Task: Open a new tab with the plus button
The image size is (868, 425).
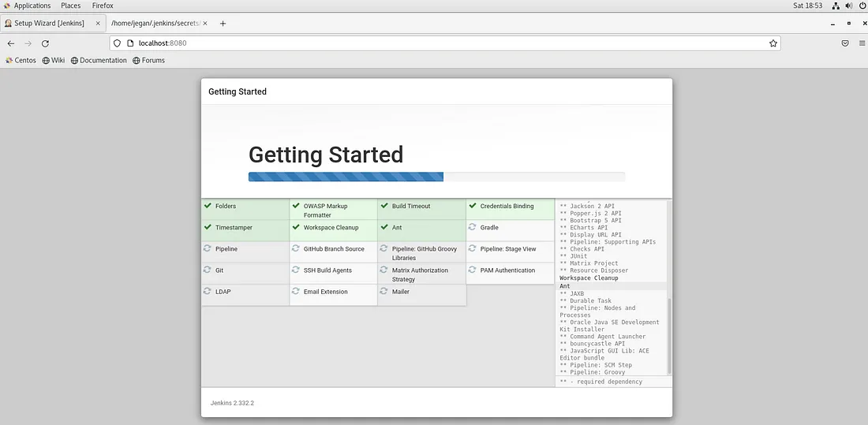Action: tap(223, 23)
